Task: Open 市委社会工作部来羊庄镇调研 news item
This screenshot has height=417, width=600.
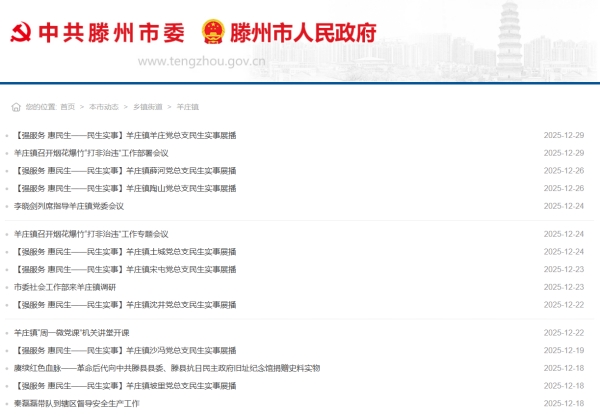Action: 65,287
